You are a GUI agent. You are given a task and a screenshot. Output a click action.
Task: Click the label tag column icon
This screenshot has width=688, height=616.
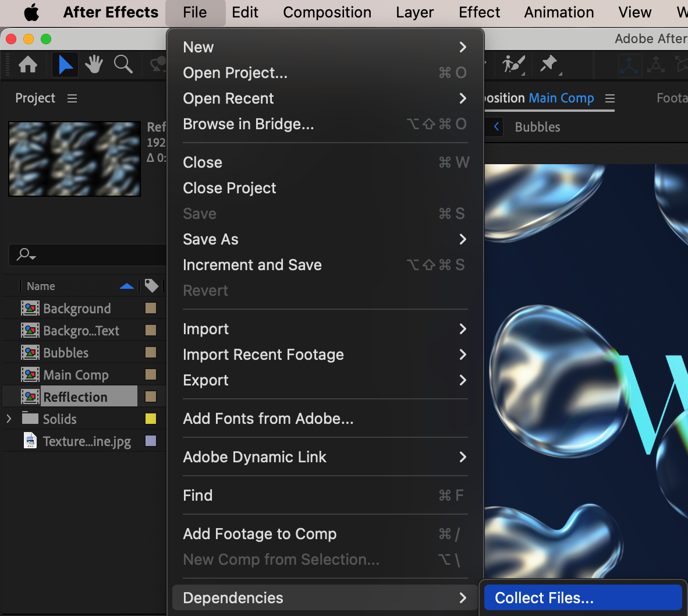point(151,286)
